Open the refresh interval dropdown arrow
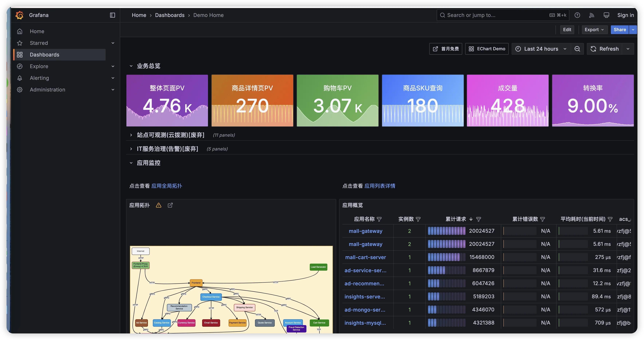Image resolution: width=644 pixels, height=340 pixels. click(x=628, y=49)
